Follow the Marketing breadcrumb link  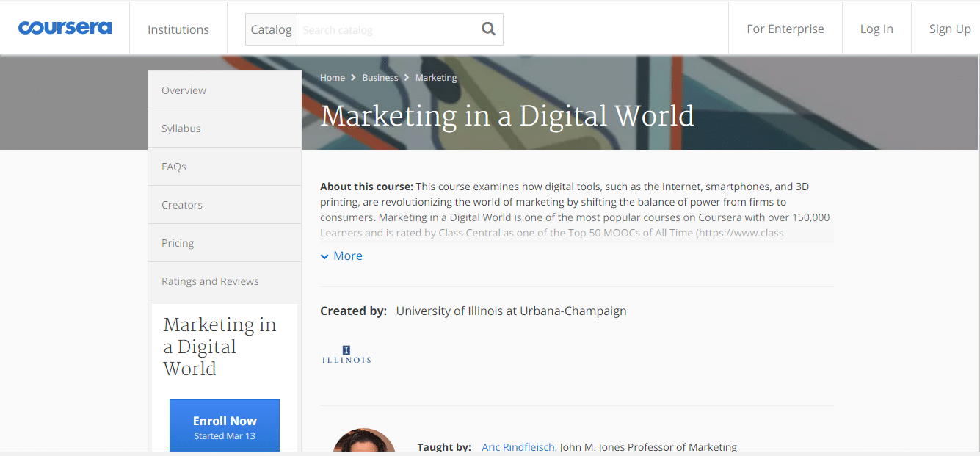tap(436, 78)
